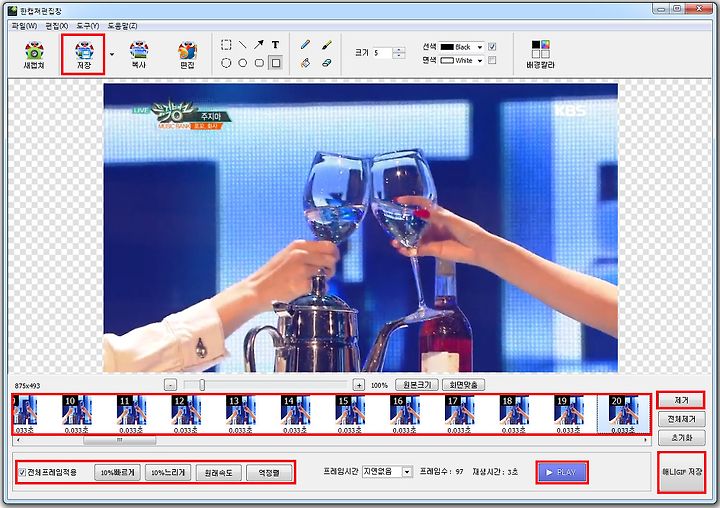
Task: Select the highlighter marker tool
Action: [326, 45]
